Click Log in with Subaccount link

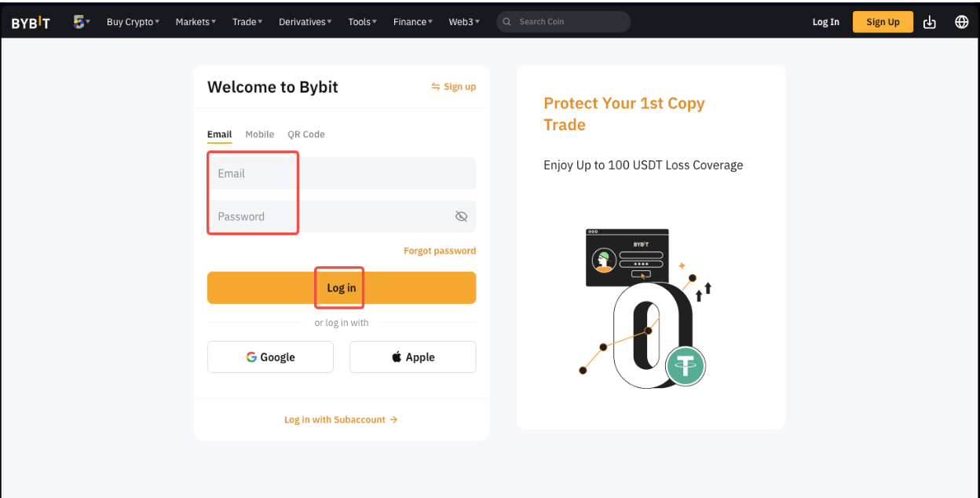click(341, 419)
